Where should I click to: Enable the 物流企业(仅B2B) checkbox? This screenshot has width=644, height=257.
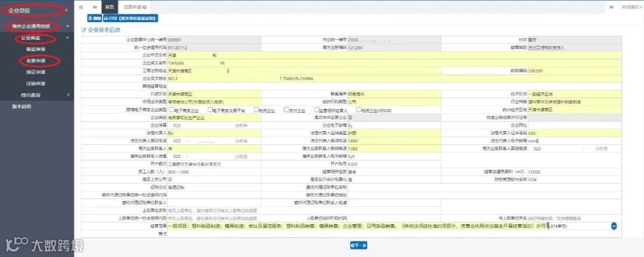point(358,110)
